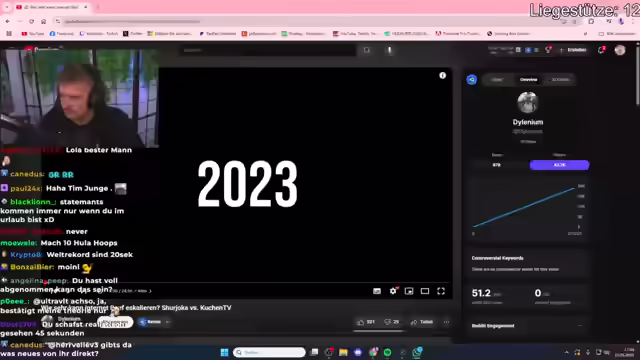640x360 pixels.
Task: Start voice search with the microphone icon
Action: (x=389, y=50)
